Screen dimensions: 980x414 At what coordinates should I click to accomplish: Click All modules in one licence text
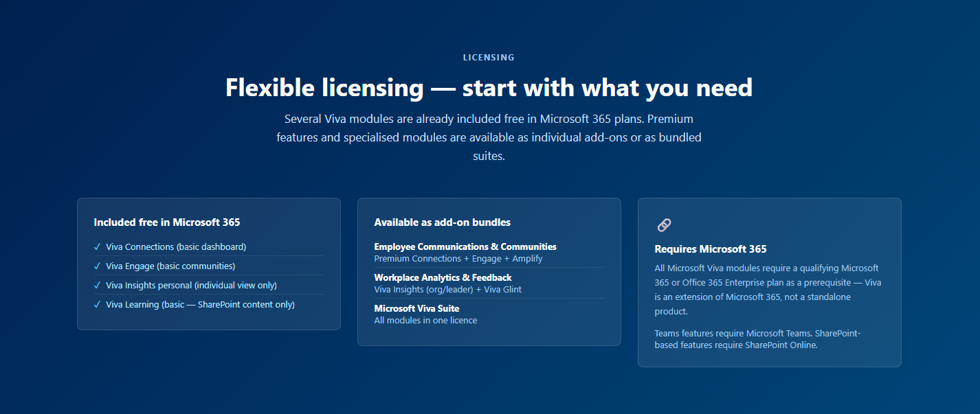(x=425, y=321)
